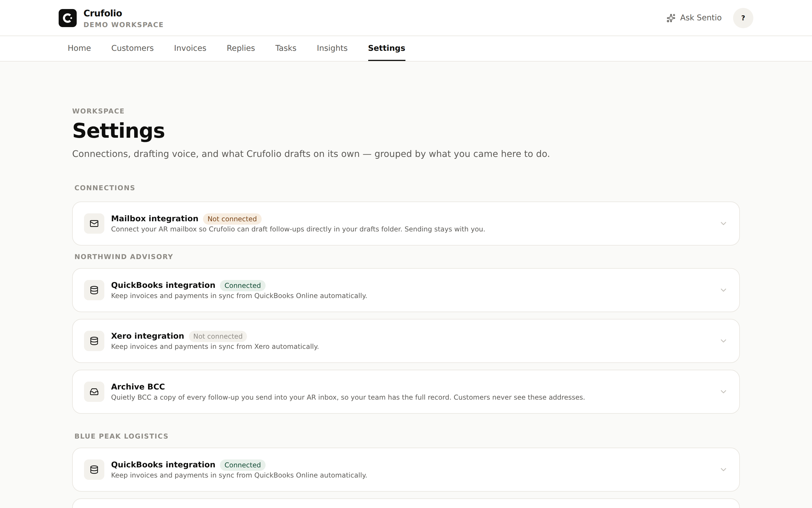This screenshot has width=812, height=508.
Task: Click the CONNECTIONS section label
Action: coord(105,188)
